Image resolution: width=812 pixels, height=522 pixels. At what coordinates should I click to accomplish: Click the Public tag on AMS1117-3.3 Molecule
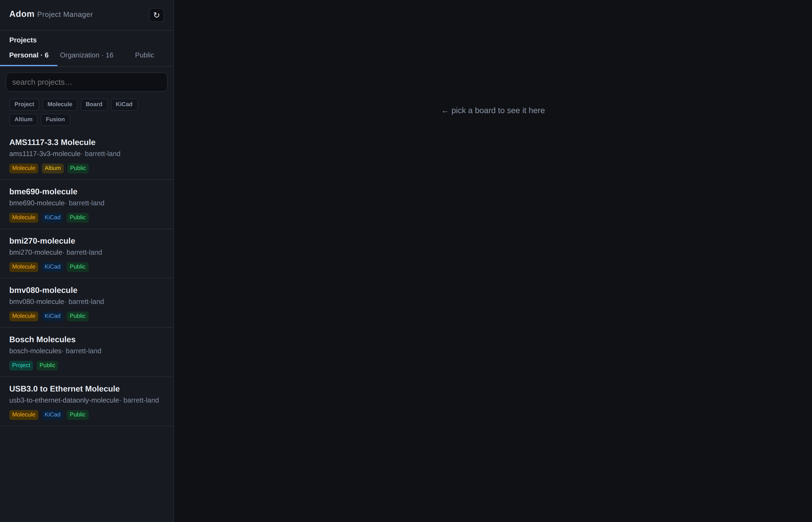click(78, 168)
